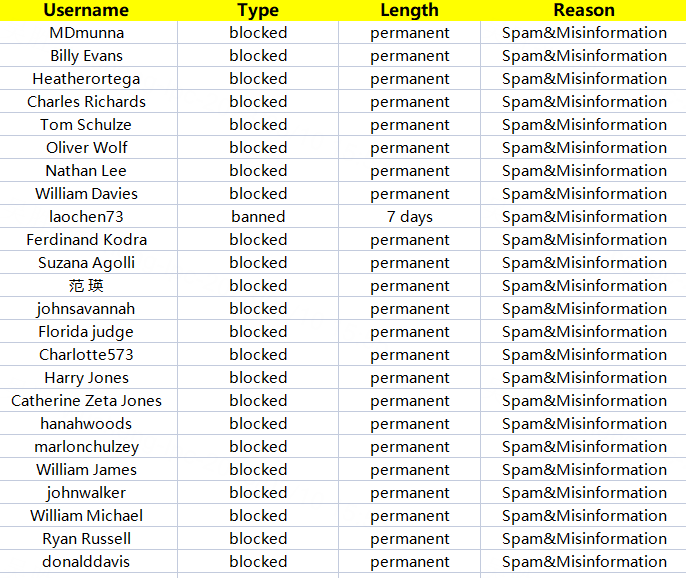686x578 pixels.
Task: Click laochen73's Spam&Misinformation reason cell
Action: (584, 217)
